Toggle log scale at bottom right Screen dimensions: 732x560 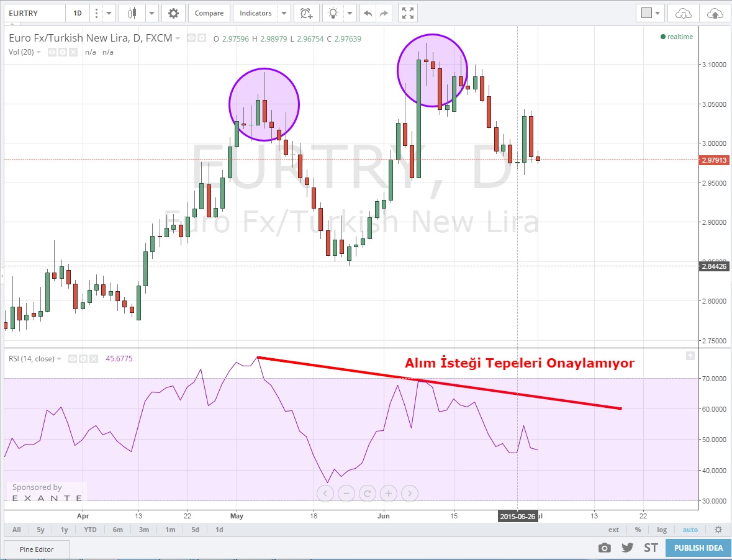[662, 530]
